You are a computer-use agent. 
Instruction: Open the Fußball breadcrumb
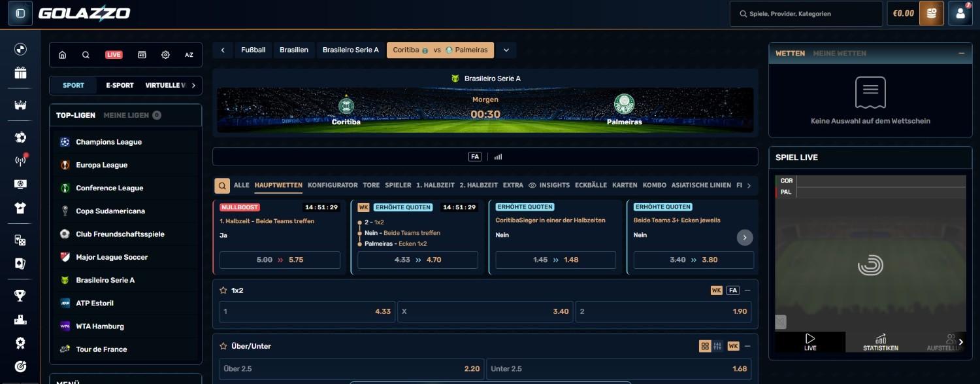(x=253, y=50)
